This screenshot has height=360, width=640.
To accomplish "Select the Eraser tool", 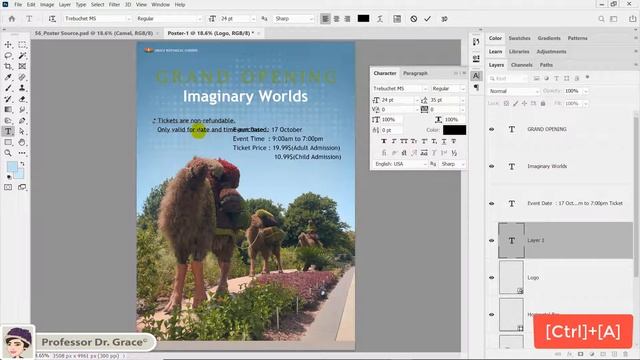I will pos(22,99).
